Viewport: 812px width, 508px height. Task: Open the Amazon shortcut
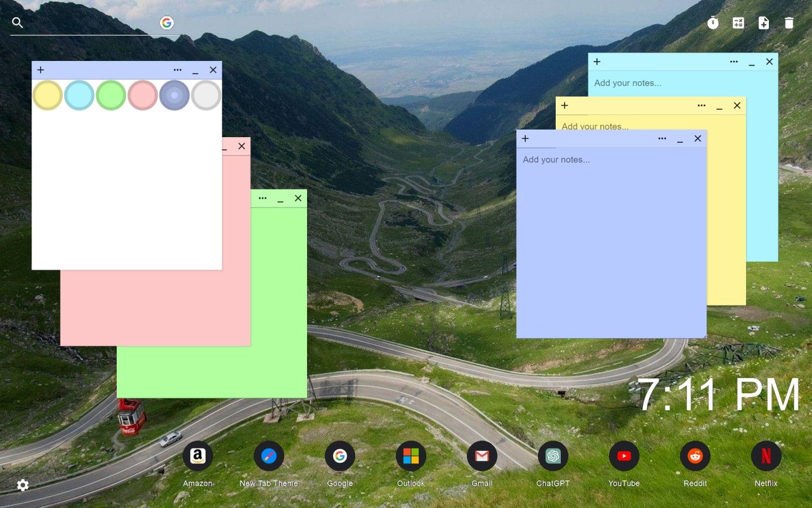pos(198,456)
